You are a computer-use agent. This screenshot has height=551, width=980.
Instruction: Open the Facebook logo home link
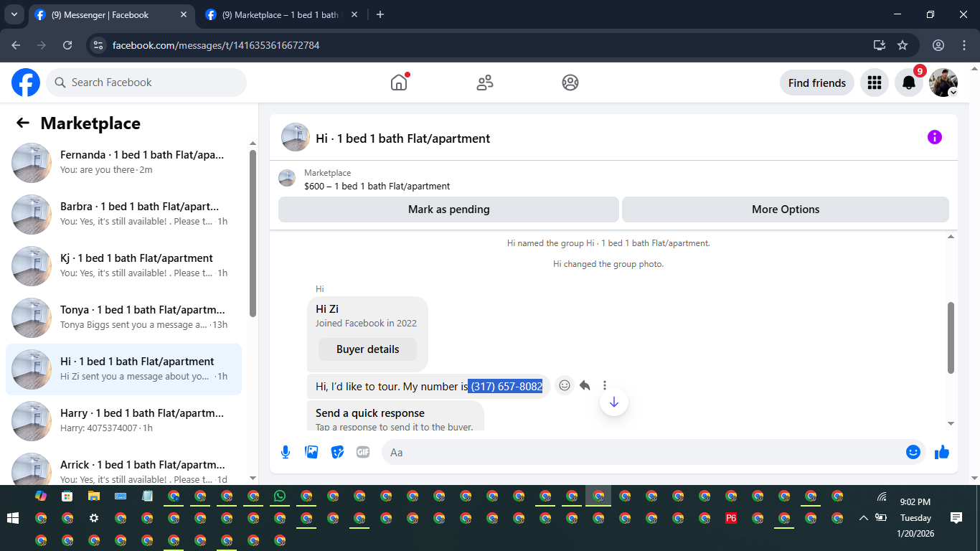(26, 83)
